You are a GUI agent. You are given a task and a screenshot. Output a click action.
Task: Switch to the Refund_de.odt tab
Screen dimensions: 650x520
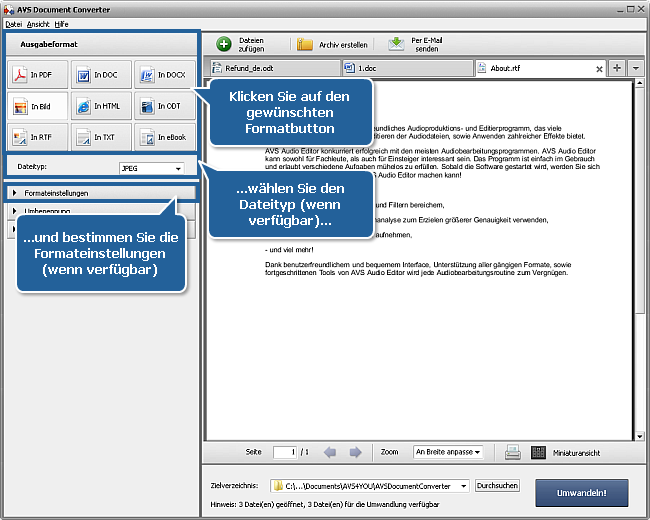pyautogui.click(x=275, y=68)
